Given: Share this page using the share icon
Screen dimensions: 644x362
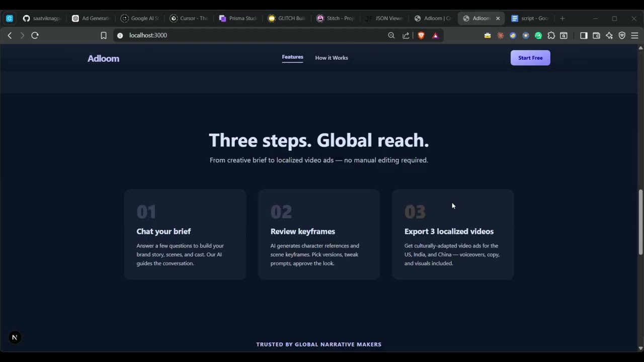Looking at the screenshot, I should pos(406,35).
